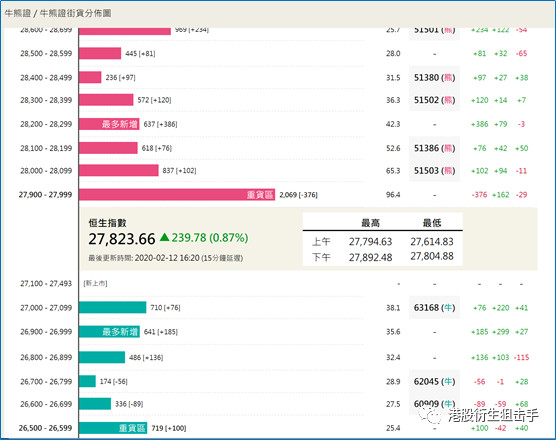Click the teal bar for 26,700 - 26,799
The image size is (556, 440).
[87, 382]
